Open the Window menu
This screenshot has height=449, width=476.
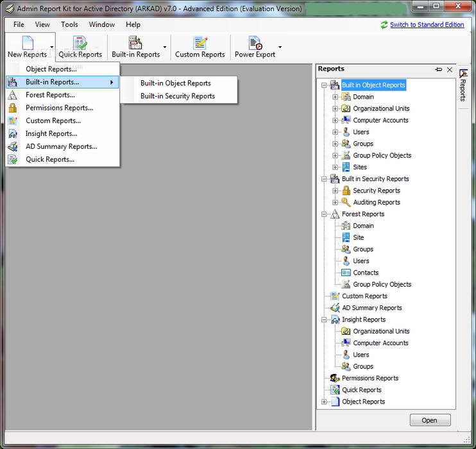[102, 24]
